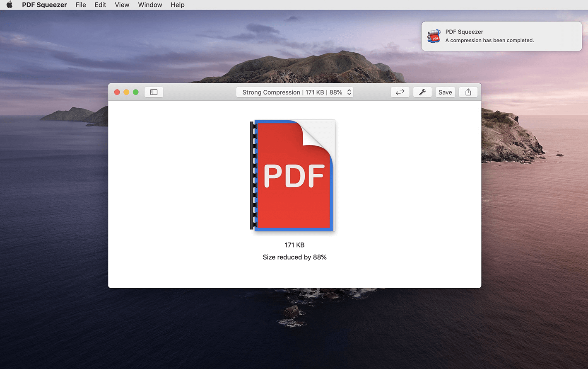The image size is (588, 369).
Task: Click the Size reduced by 88% label
Action: pos(294,257)
